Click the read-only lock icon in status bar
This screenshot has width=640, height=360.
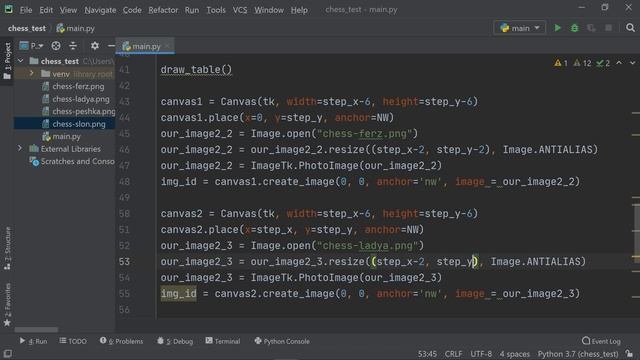(x=630, y=354)
